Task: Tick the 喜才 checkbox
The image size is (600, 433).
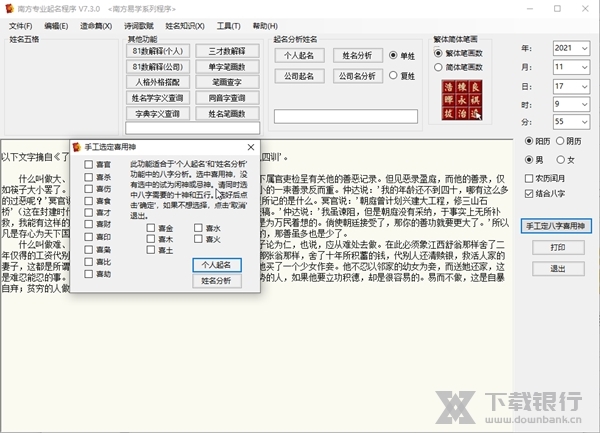Action: [x=89, y=212]
